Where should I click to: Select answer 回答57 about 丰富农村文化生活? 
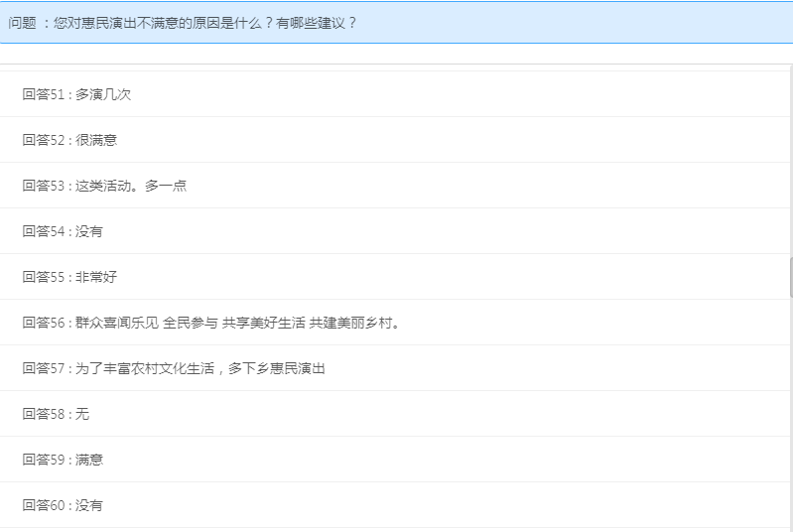(395, 368)
